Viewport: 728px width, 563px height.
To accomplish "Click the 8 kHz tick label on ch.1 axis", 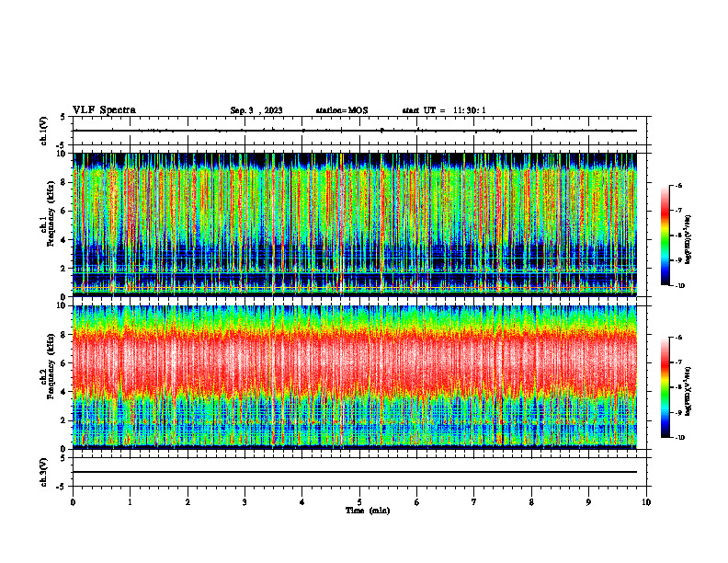I will click(x=63, y=182).
